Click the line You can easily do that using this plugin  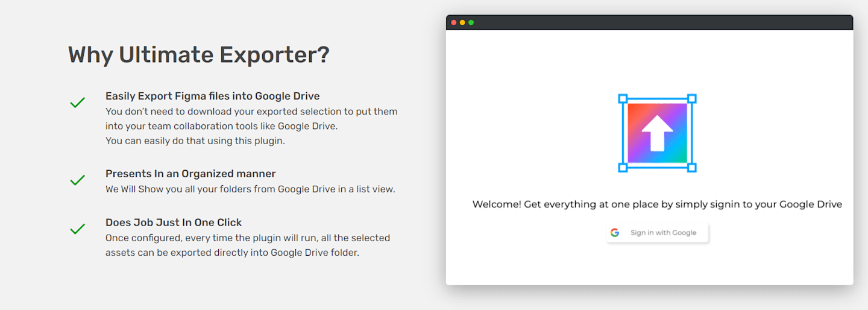click(195, 141)
